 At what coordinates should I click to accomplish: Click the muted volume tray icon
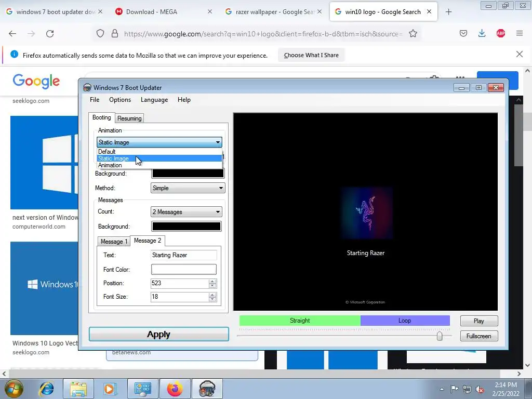point(480,389)
